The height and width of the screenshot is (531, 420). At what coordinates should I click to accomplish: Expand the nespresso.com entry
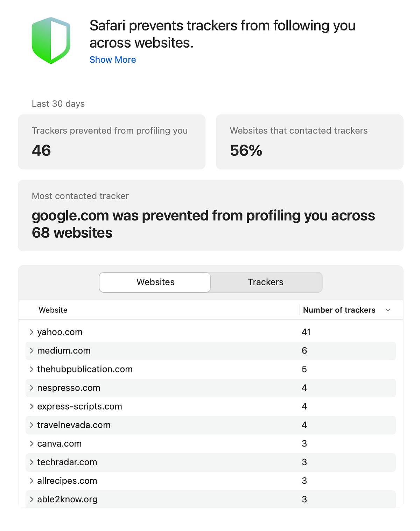[x=31, y=388]
